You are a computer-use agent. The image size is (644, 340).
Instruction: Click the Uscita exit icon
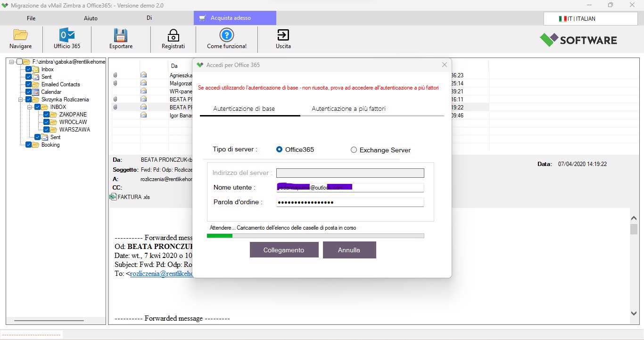click(x=283, y=35)
